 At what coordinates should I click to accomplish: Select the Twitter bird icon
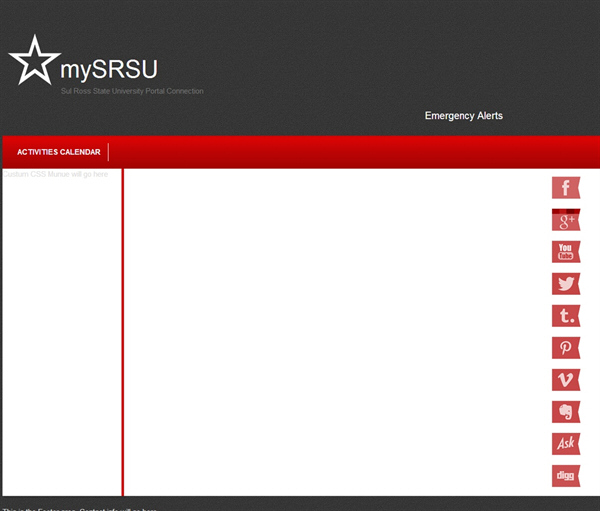[x=566, y=284]
